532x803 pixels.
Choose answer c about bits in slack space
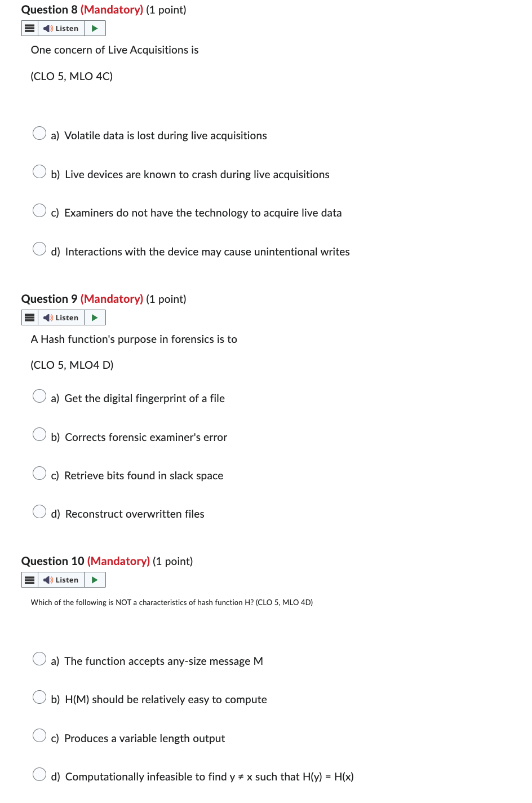point(39,473)
